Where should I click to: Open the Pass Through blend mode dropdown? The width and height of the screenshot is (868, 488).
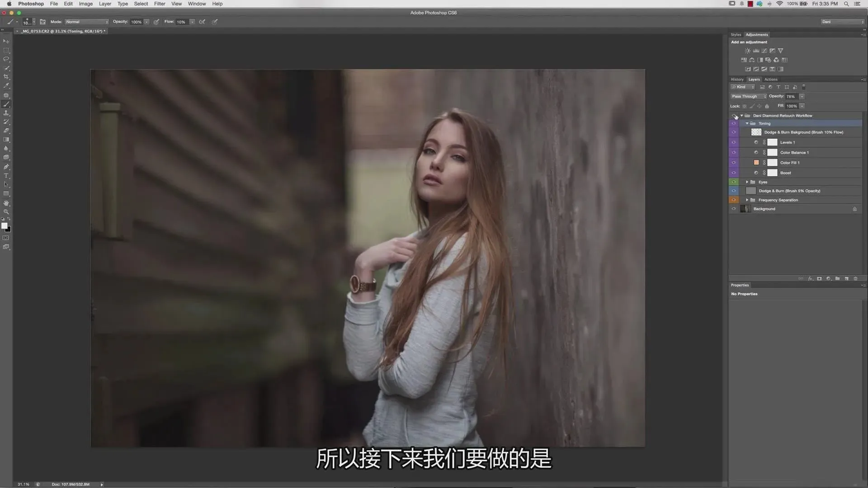pos(749,96)
